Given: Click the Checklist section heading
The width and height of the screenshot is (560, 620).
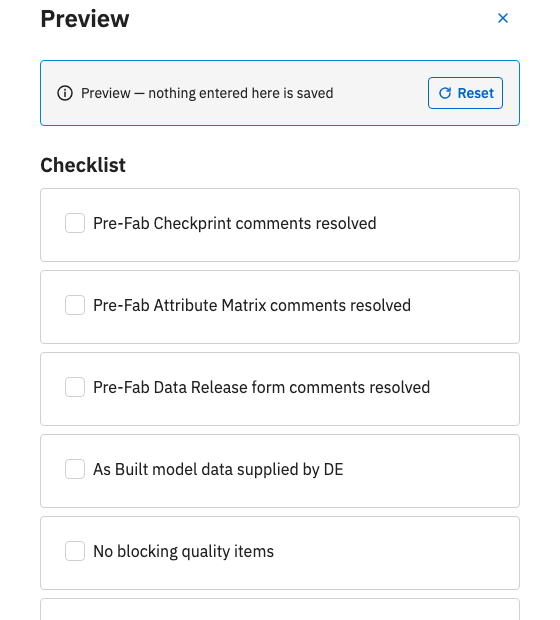Looking at the screenshot, I should tap(83, 165).
